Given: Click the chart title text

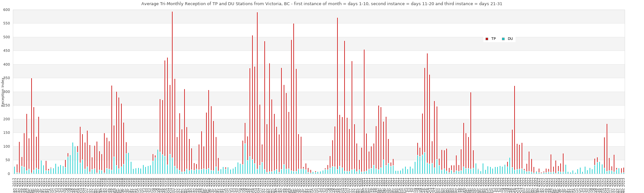Looking at the screenshot, I should tap(322, 4).
